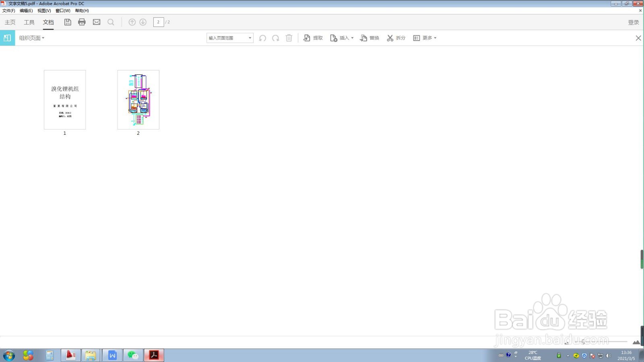Click the thumbnail zoom slider handle
The image size is (644, 362).
(583, 342)
